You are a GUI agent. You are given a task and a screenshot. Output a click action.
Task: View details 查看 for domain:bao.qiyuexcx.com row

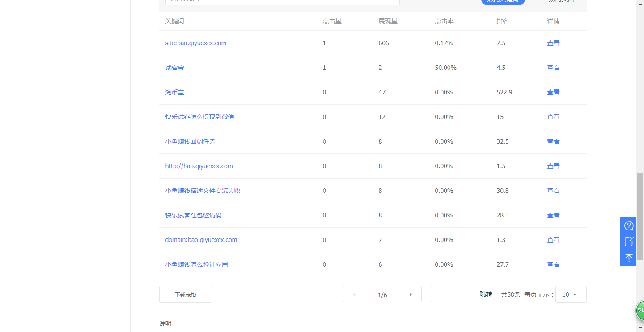553,240
